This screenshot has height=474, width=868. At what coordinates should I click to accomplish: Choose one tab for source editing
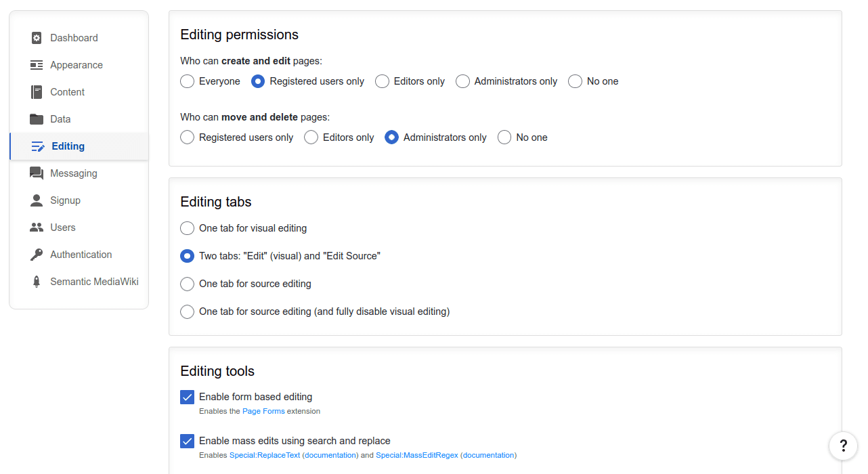187,284
